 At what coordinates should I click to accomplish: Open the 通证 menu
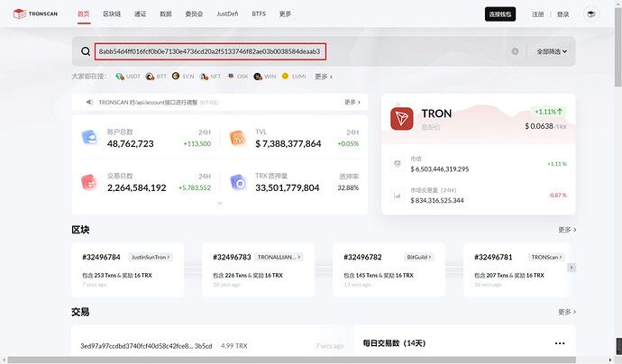click(x=141, y=14)
